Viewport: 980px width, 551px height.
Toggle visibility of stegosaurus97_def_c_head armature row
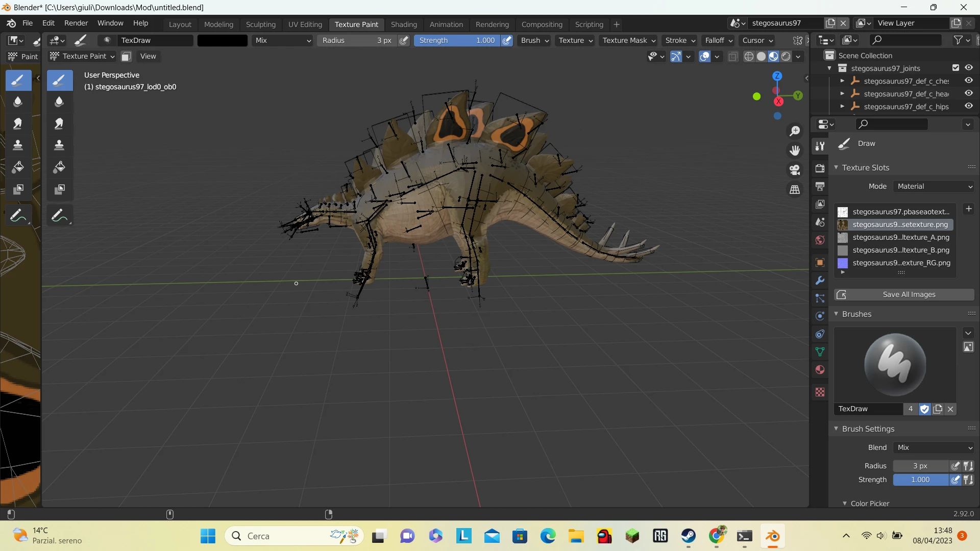point(969,93)
